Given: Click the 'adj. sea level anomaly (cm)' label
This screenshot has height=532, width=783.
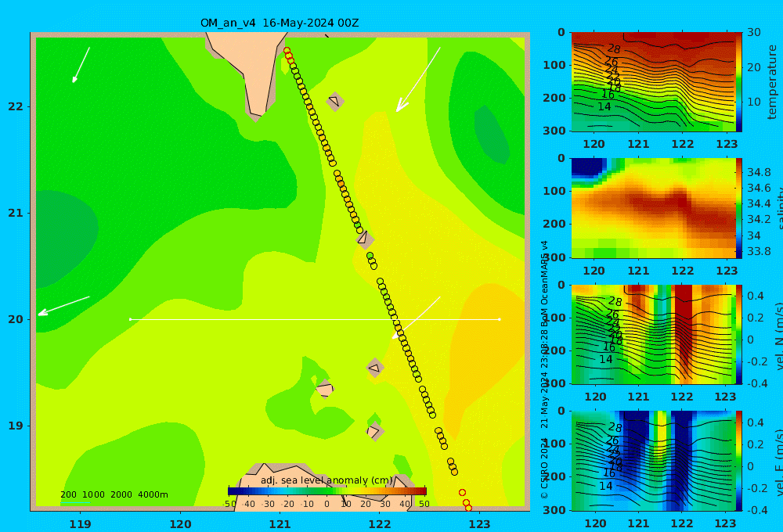Looking at the screenshot, I should (327, 480).
